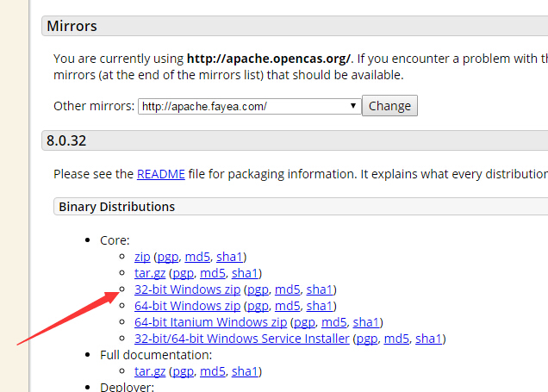Open md5 checksum for 64-bit Windows zip
Viewport: 548px width, 392px height.
[x=287, y=306]
